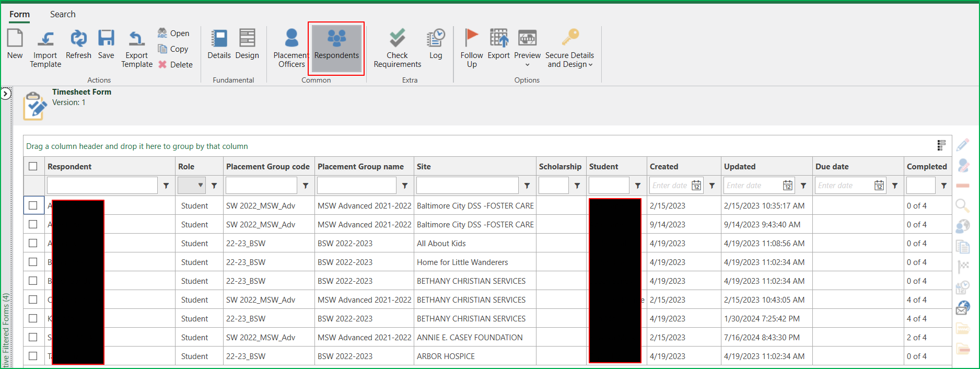Expand the collapsed side panel arrow

[6, 94]
